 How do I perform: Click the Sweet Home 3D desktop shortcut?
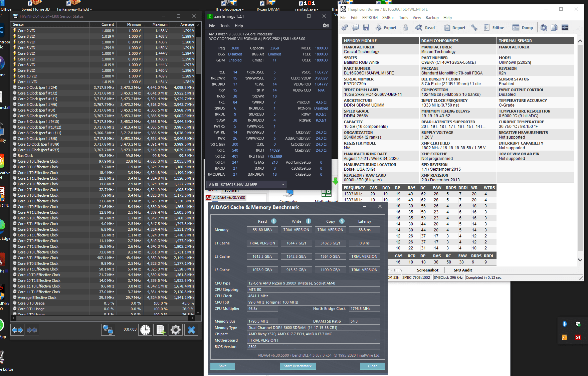[x=35, y=6]
